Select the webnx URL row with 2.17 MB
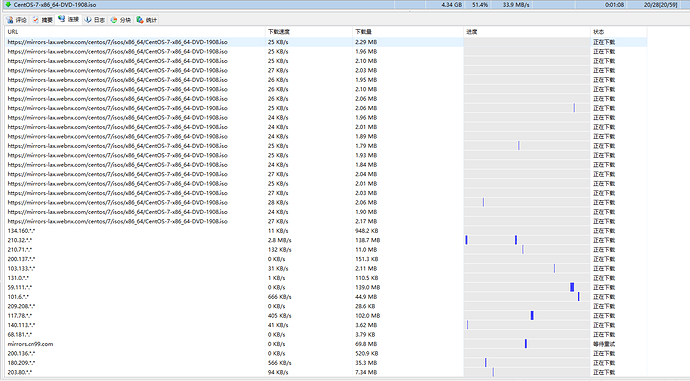 326,221
